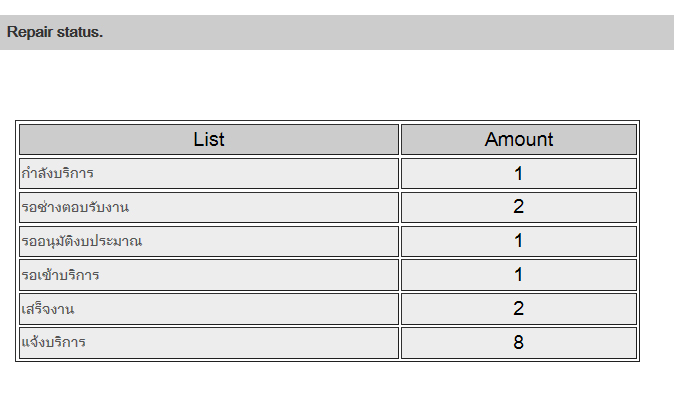Click the amount for กำลังบริการ

(x=519, y=174)
